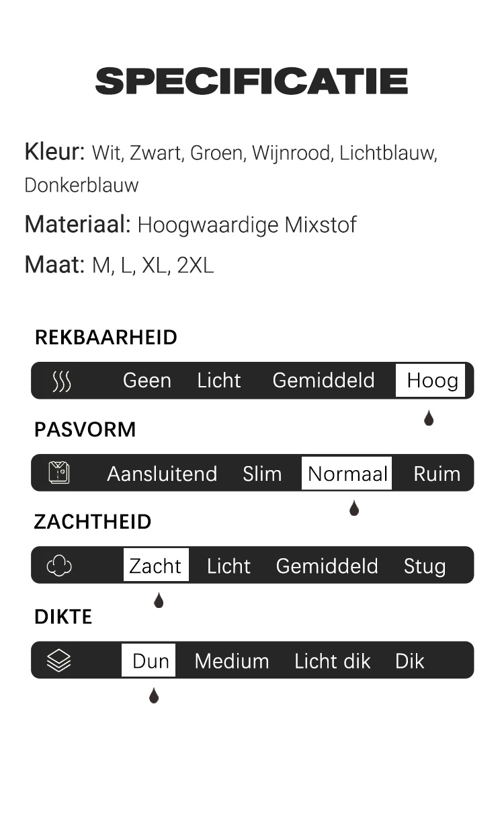Click the cloud icon in Zachtheid bar

pyautogui.click(x=59, y=566)
